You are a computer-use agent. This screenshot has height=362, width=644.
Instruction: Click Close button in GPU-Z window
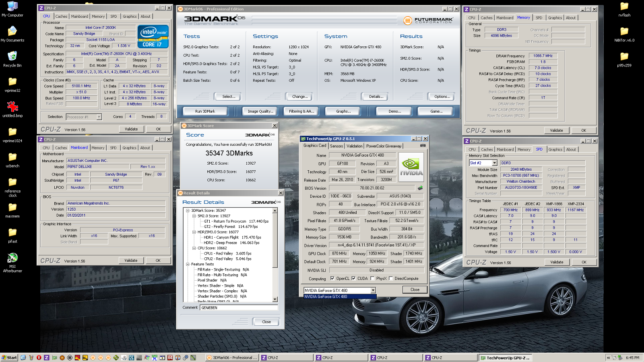click(415, 290)
